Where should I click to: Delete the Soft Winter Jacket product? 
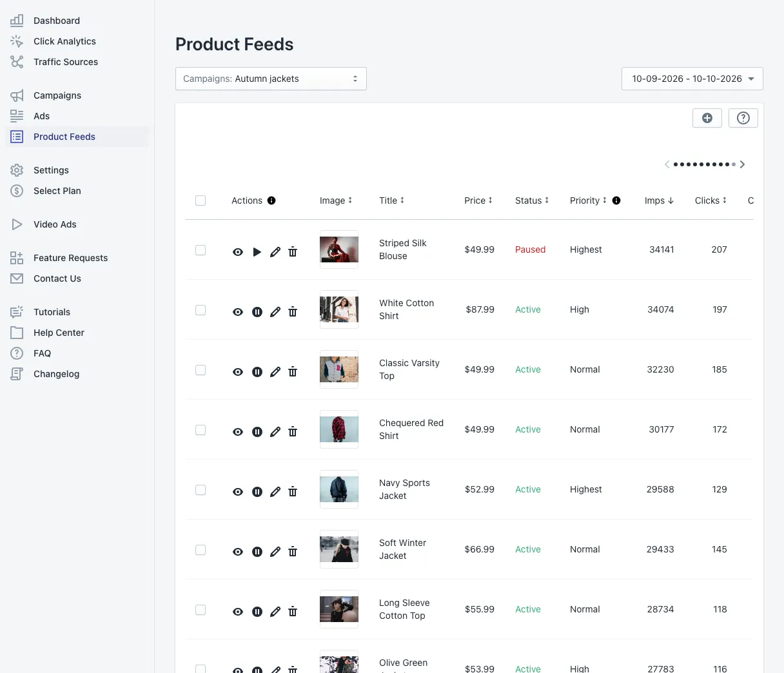pyautogui.click(x=293, y=552)
